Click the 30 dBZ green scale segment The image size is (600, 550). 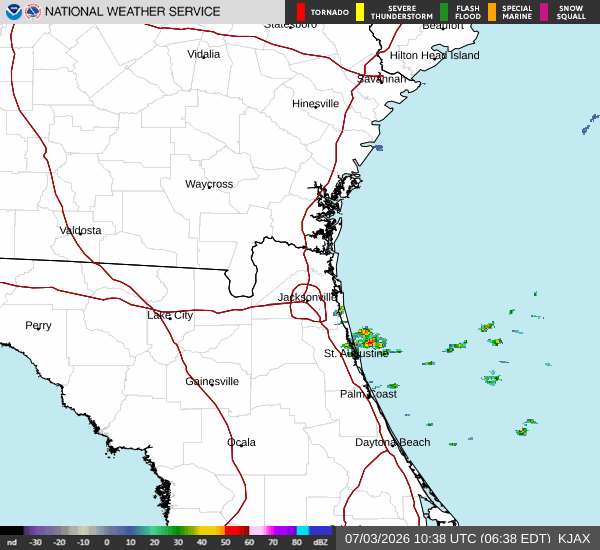[178, 530]
